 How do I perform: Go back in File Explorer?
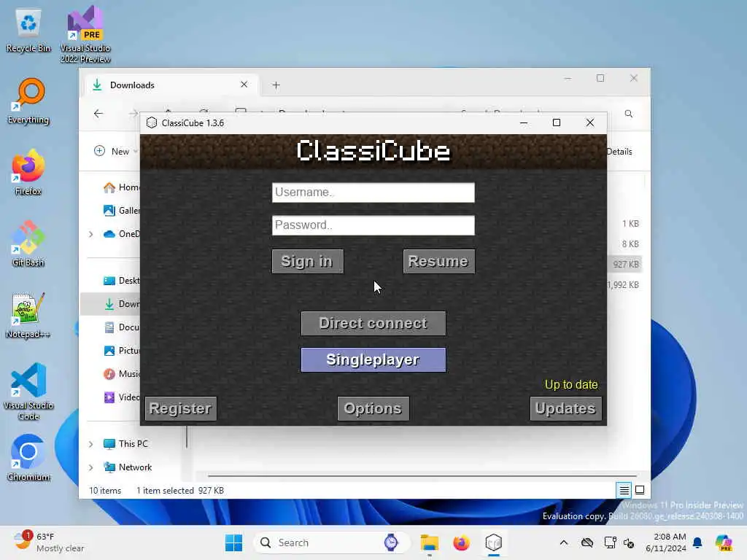point(98,114)
